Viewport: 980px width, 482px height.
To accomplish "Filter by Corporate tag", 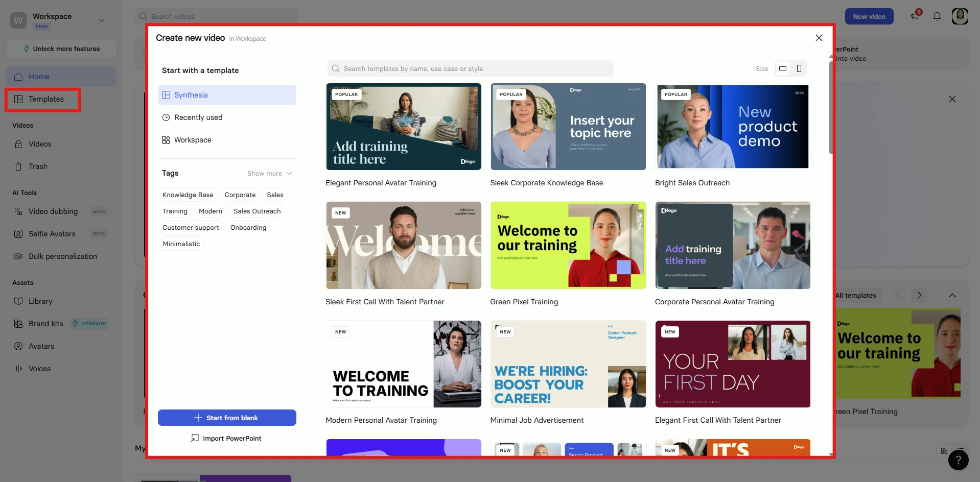I will tap(240, 195).
